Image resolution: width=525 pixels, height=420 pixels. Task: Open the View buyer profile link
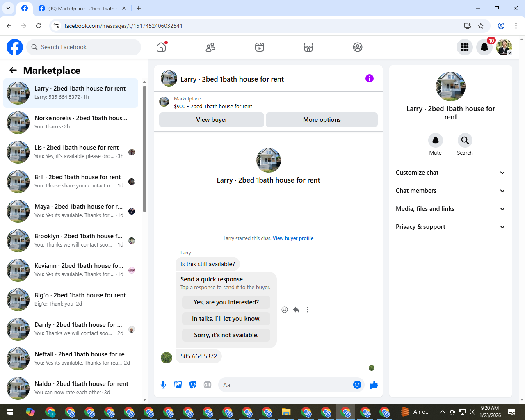(x=293, y=238)
